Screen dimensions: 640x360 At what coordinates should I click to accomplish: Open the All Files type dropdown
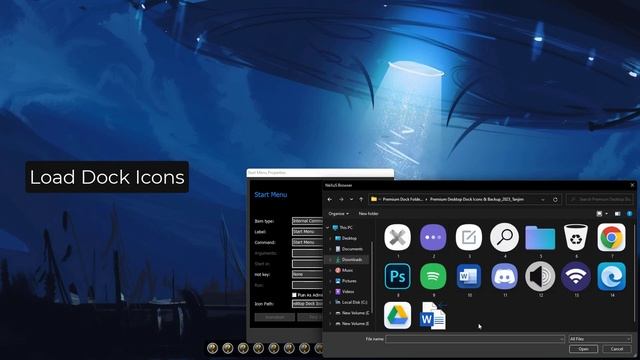(x=600, y=339)
